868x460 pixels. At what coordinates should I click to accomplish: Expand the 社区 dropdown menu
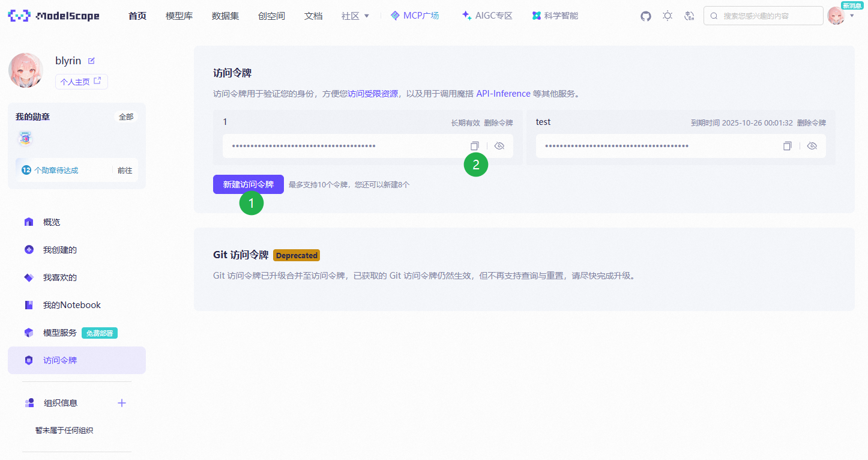(355, 16)
